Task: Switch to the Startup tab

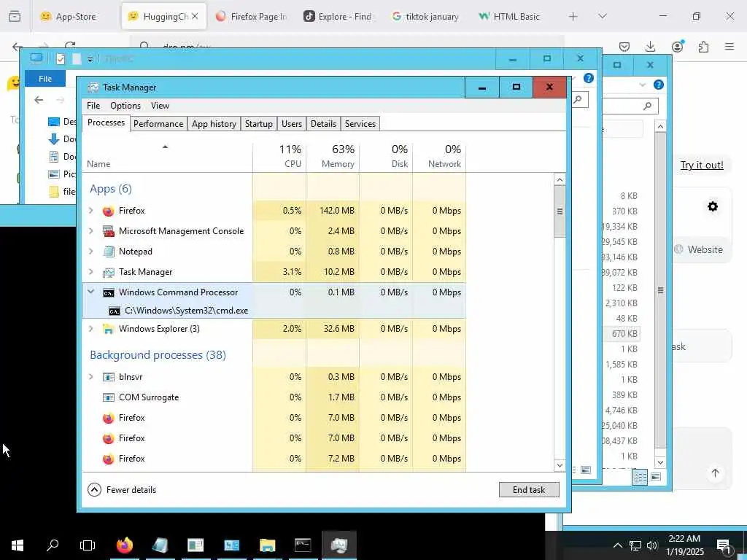Action: (259, 124)
